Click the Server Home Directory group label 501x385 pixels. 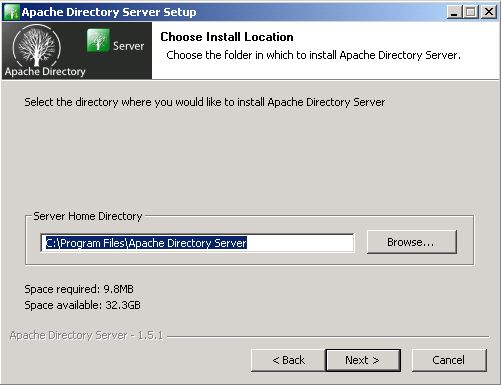88,216
